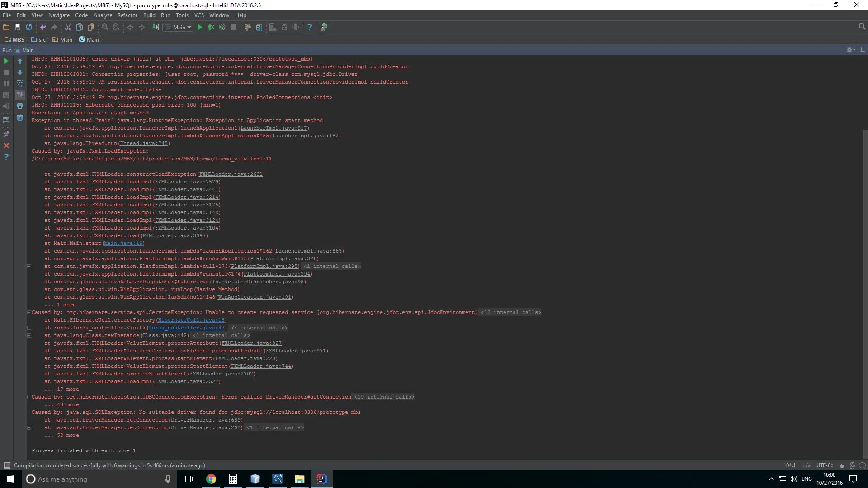Open the File menu

(7, 15)
